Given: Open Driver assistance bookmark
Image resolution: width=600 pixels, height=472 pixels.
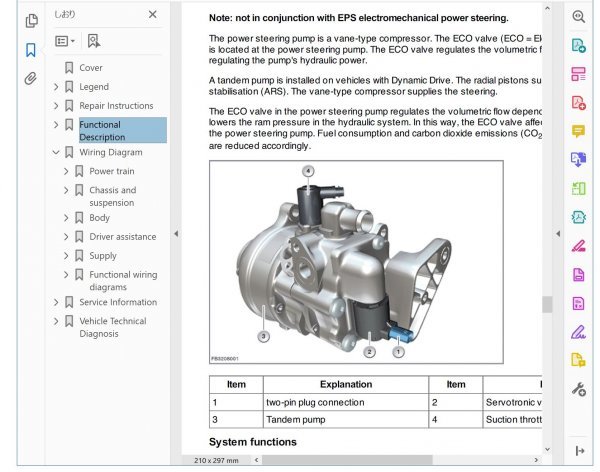Looking at the screenshot, I should tap(122, 237).
